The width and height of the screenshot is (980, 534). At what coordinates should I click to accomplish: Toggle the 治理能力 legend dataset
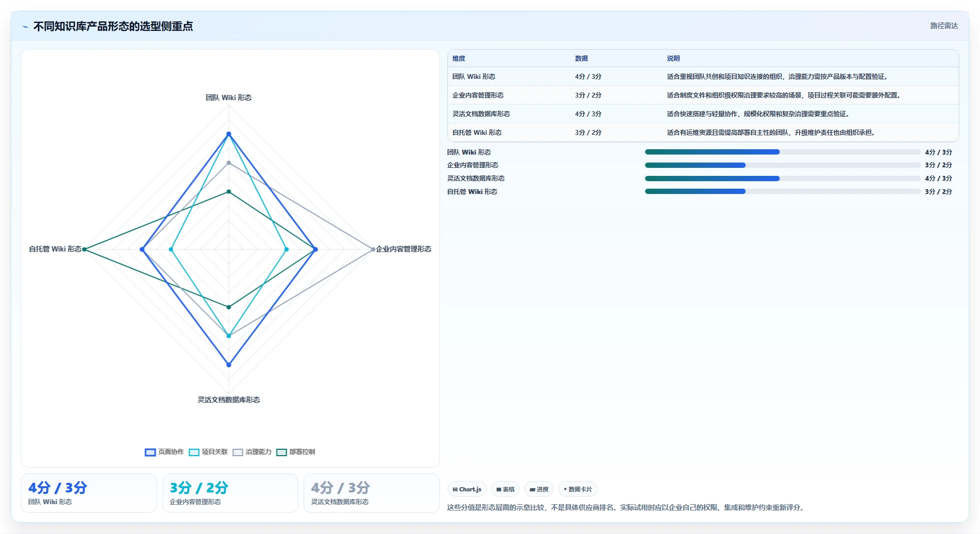(x=252, y=452)
